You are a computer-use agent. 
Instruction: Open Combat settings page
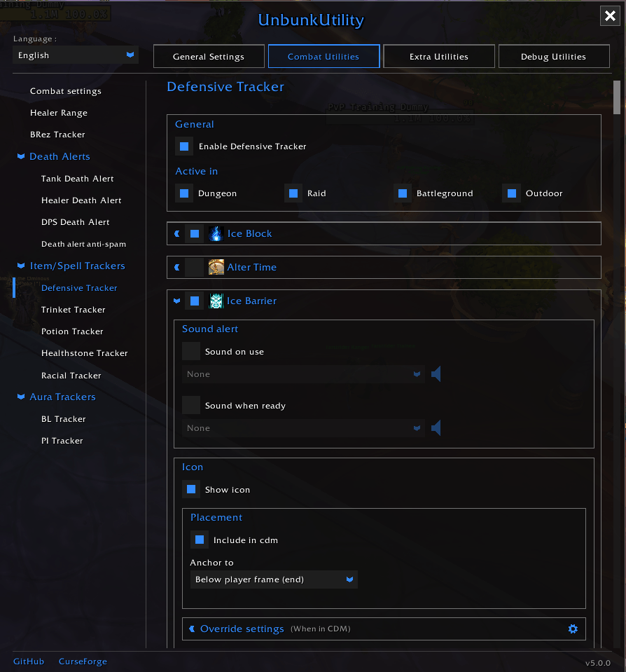click(66, 91)
